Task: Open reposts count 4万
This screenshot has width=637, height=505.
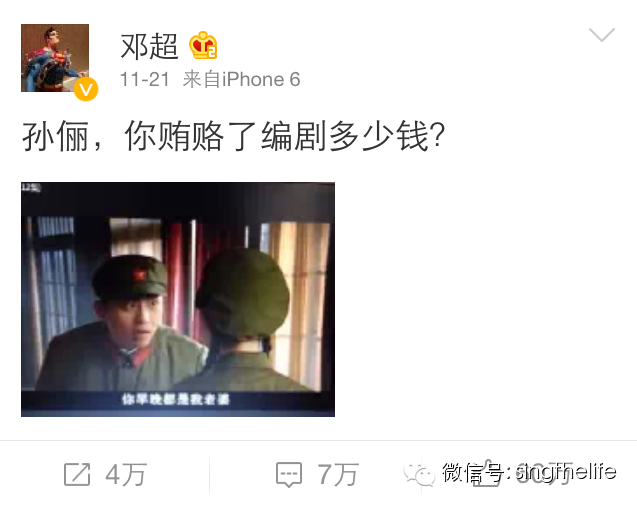Action: [x=126, y=474]
